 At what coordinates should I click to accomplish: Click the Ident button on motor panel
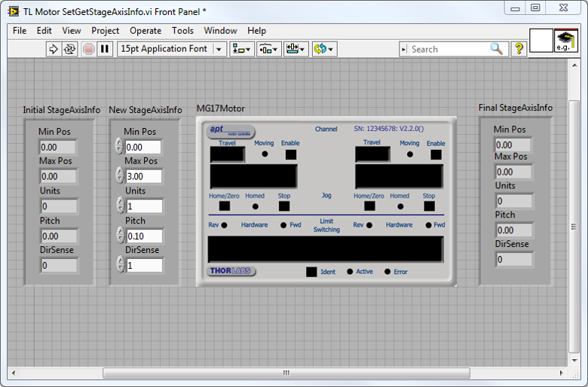pos(311,272)
